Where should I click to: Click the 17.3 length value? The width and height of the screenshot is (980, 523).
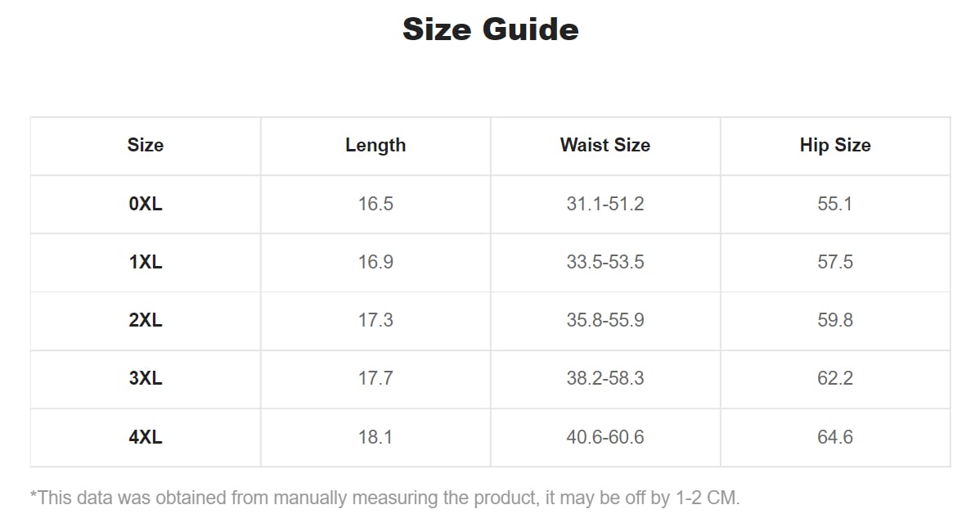[375, 320]
